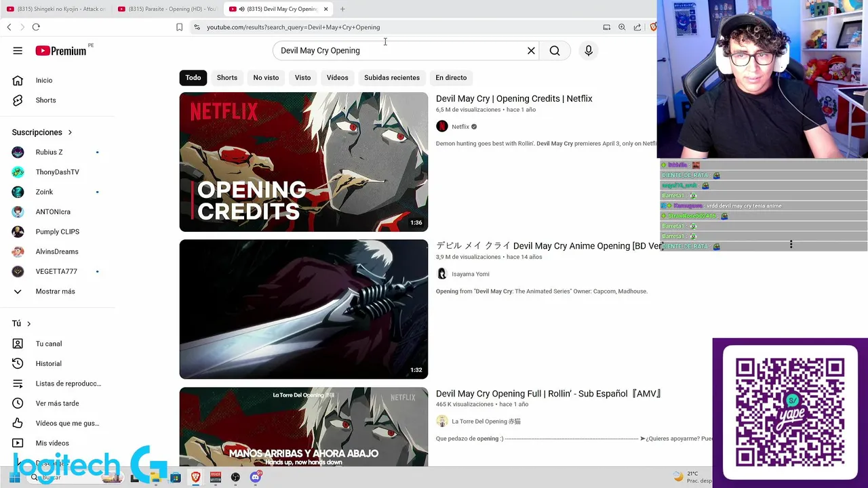Reload the page in the browser

tap(36, 27)
